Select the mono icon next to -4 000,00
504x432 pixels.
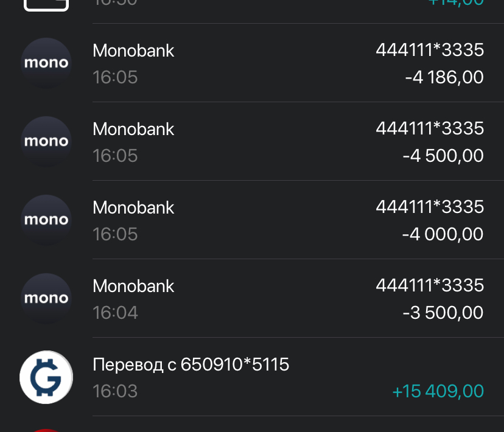click(46, 220)
